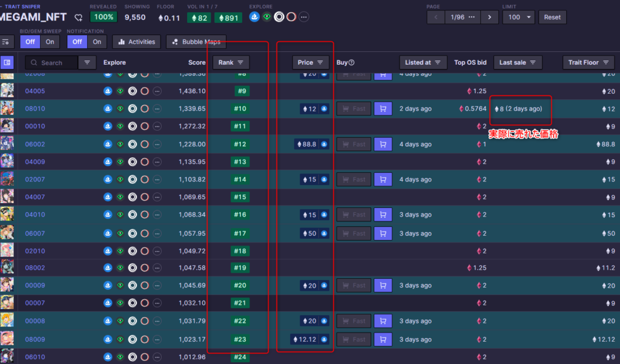620x364 pixels.
Task: Open OpenSea icon for row 04005
Action: [108, 91]
